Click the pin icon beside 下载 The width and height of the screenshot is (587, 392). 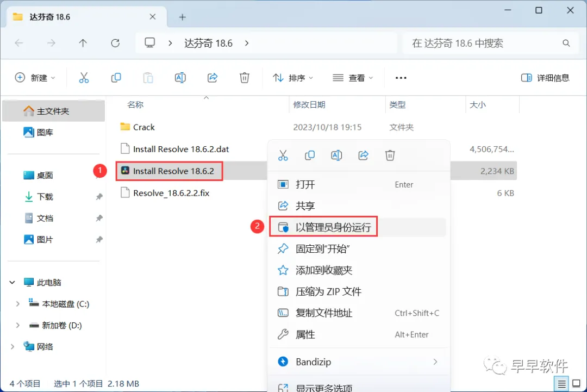tap(99, 197)
